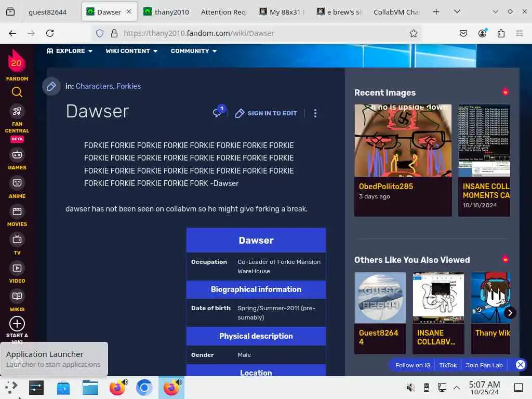This screenshot has width=532, height=399.
Task: Dismiss the social links bar with X
Action: [521, 365]
